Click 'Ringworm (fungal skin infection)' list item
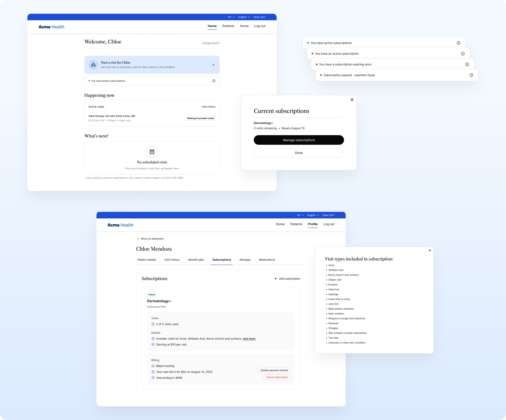 (x=347, y=319)
